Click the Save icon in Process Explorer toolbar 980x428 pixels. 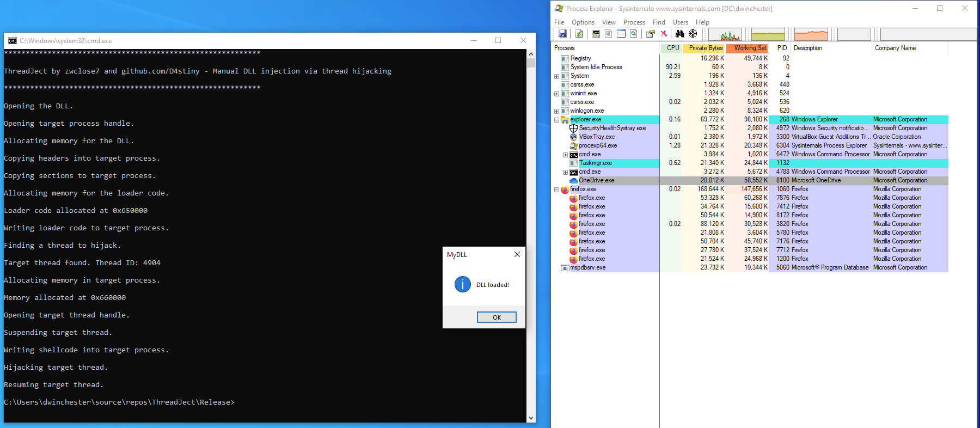click(562, 34)
